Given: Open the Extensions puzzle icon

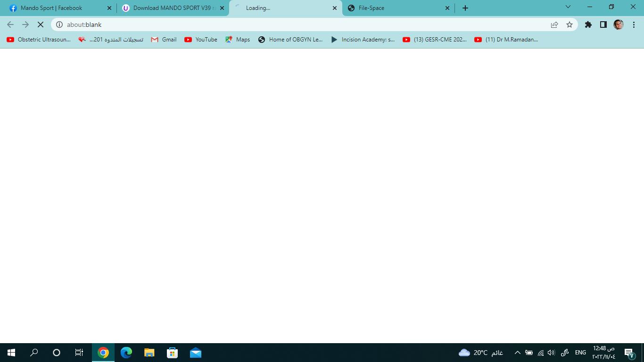Looking at the screenshot, I should tap(588, 25).
